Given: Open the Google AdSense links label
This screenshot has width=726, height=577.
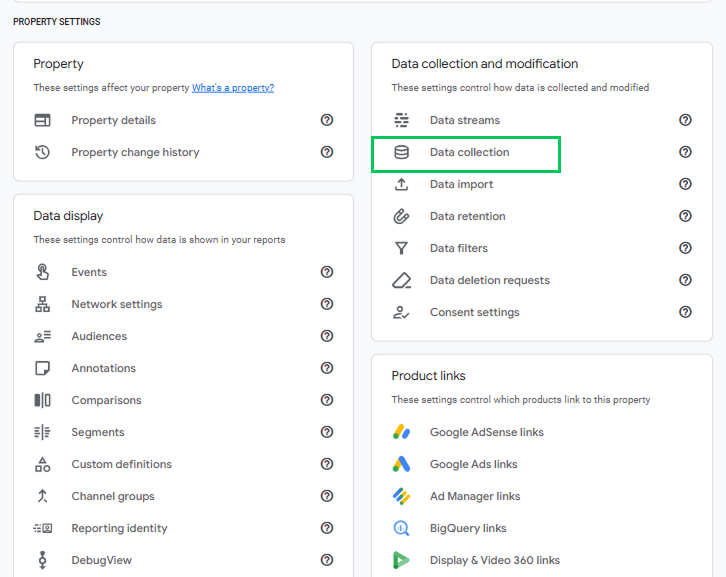Looking at the screenshot, I should pyautogui.click(x=487, y=432).
